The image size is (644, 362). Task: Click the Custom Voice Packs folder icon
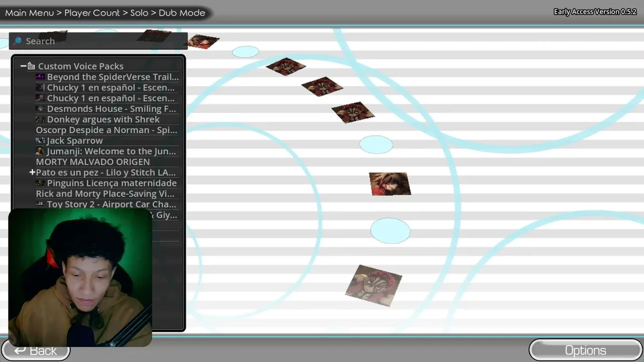click(31, 66)
